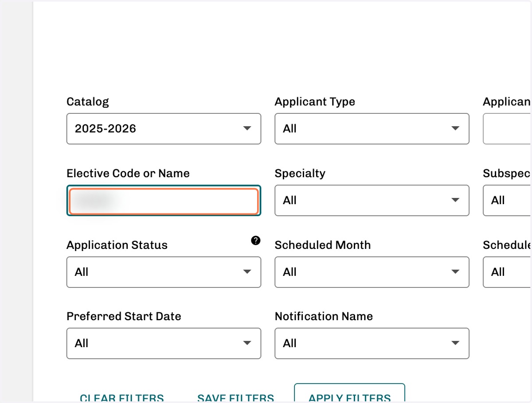Open the Applicant Type dropdown
The image size is (532, 403).
[x=372, y=128]
